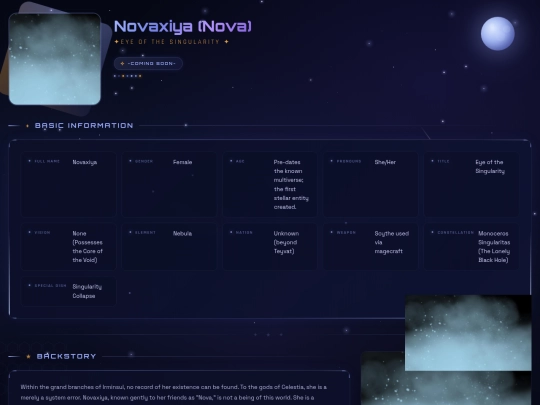Click the backstory paragraph beginning 'Within the grand branches'
The width and height of the screenshot is (540, 405).
[174, 392]
